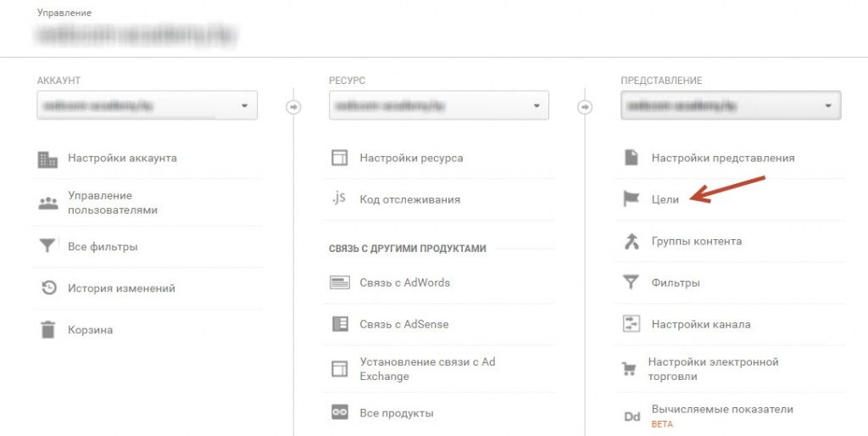
Task: Open Настройки ресурса
Action: [x=411, y=158]
